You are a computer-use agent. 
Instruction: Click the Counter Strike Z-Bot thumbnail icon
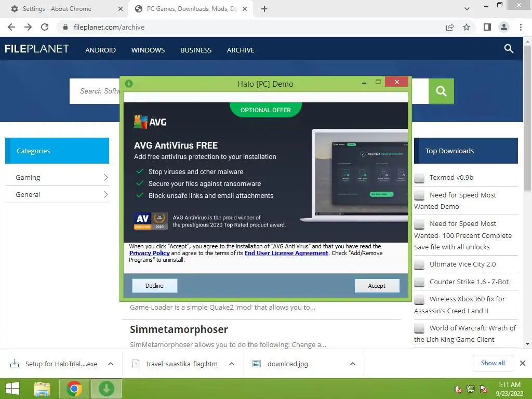(419, 282)
